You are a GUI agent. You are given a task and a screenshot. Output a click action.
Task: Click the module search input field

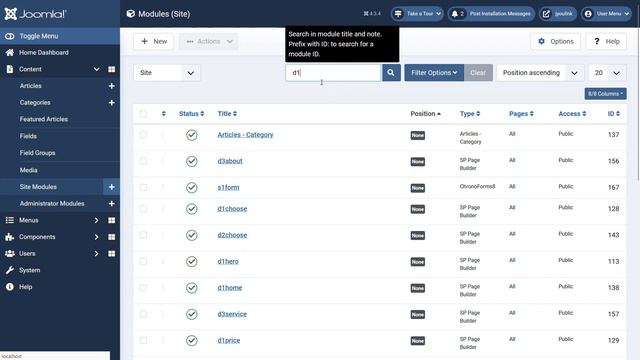pos(333,73)
